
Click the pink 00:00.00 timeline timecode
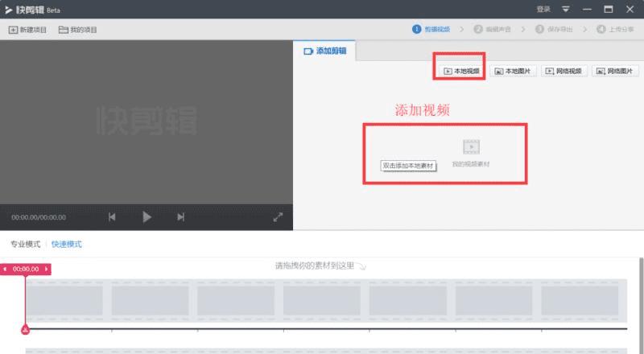pyautogui.click(x=26, y=269)
